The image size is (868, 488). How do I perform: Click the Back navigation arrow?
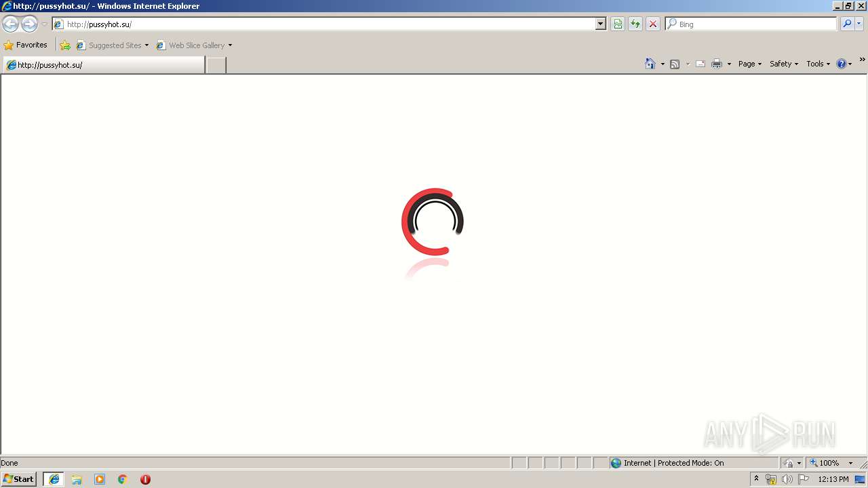click(x=11, y=24)
